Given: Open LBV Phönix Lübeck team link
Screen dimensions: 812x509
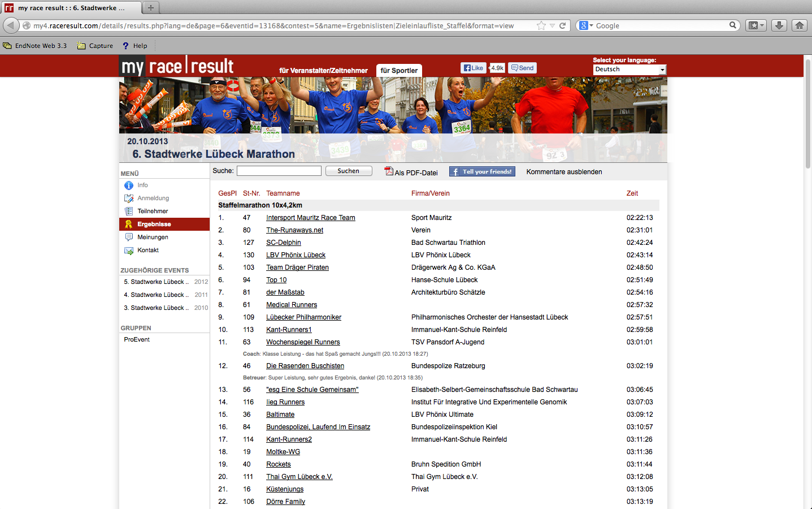Looking at the screenshot, I should (296, 255).
